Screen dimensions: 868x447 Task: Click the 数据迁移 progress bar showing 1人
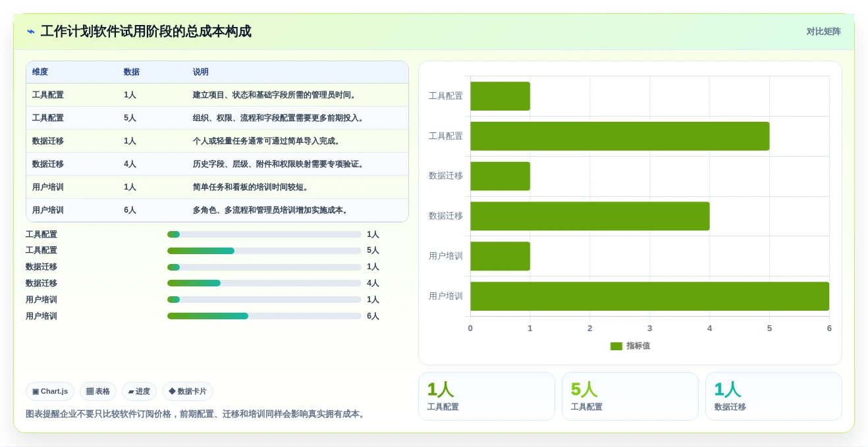tap(264, 267)
